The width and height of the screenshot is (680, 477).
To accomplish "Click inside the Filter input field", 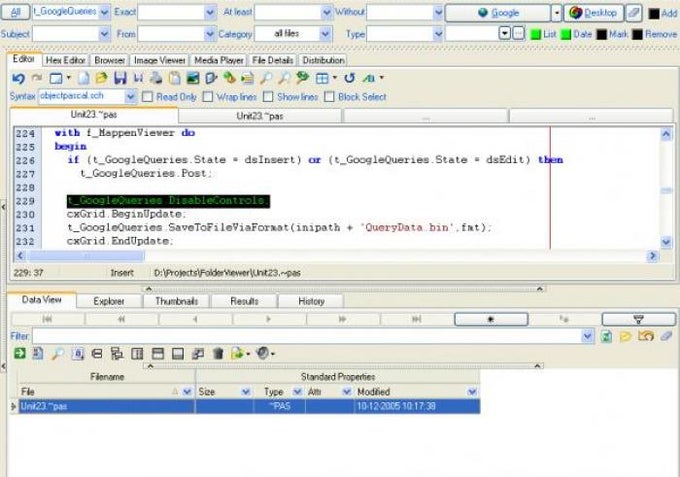I will 307,336.
